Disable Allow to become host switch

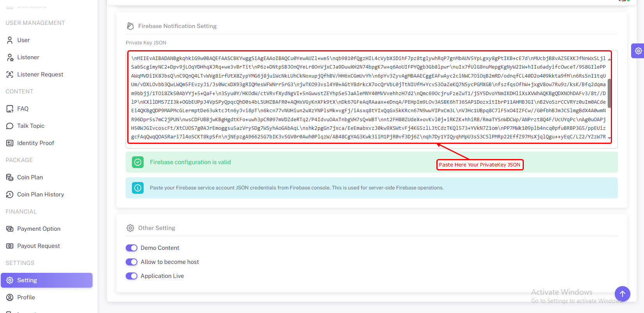[x=132, y=262]
